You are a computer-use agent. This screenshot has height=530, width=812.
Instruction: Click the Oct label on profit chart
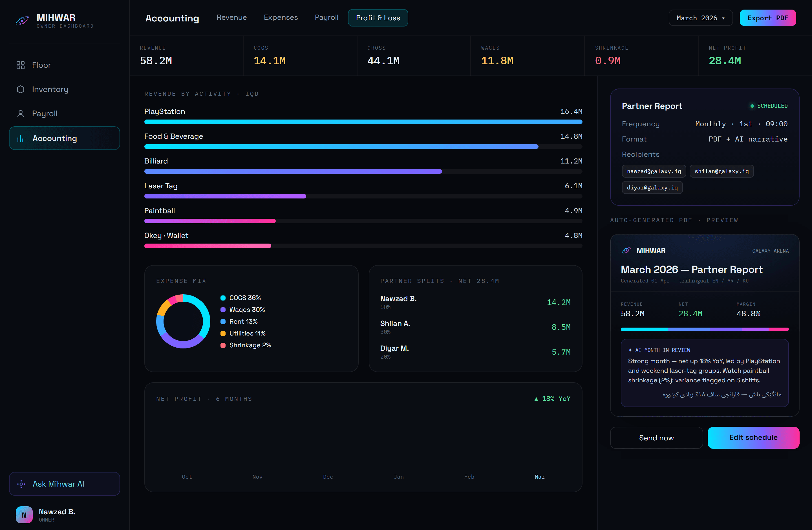(187, 477)
